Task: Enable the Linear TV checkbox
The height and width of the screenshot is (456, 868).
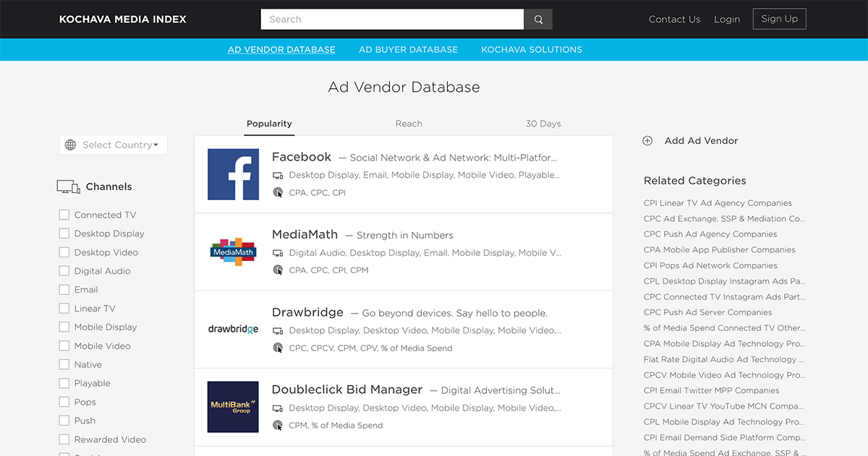Action: tap(64, 309)
